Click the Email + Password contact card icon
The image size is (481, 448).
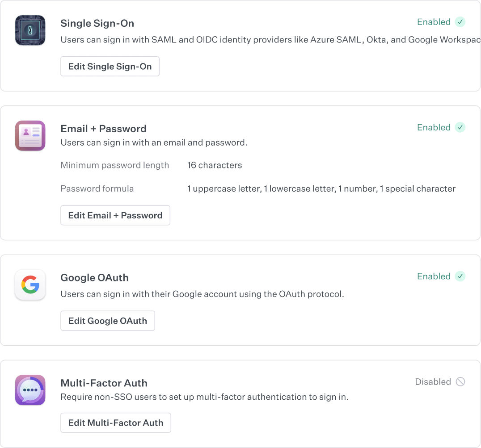[x=30, y=135]
